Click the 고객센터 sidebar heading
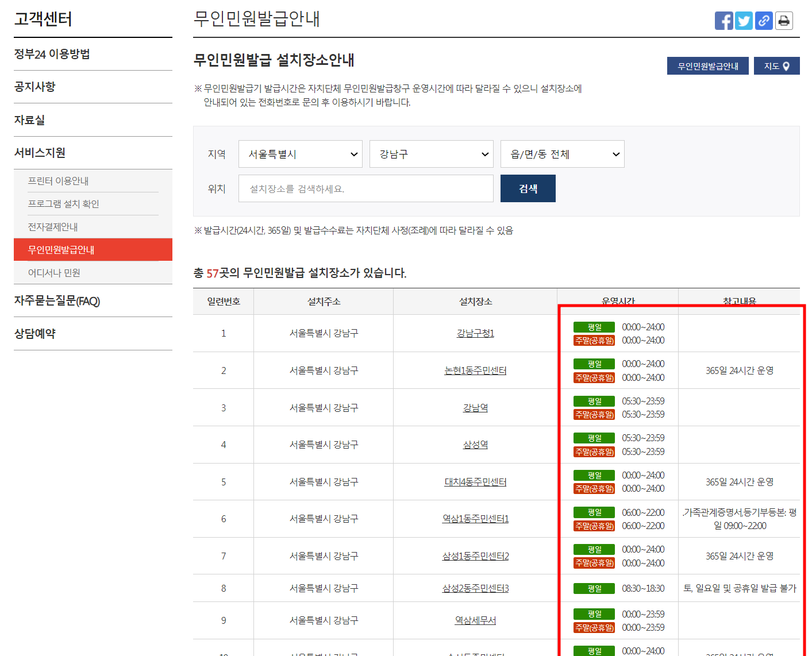 point(43,19)
